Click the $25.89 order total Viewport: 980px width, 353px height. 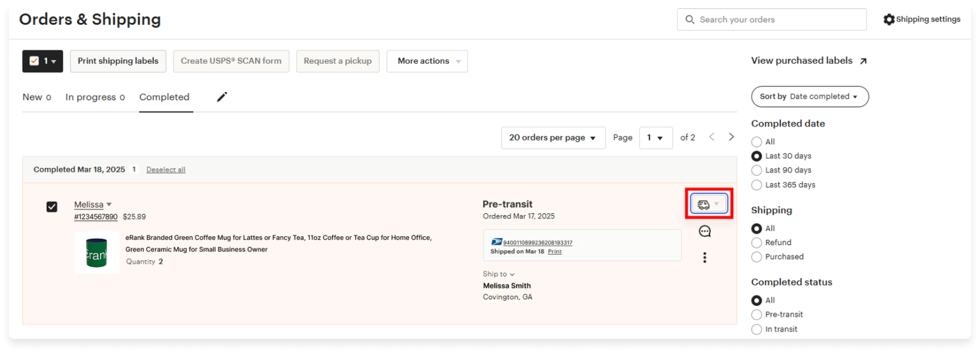134,217
